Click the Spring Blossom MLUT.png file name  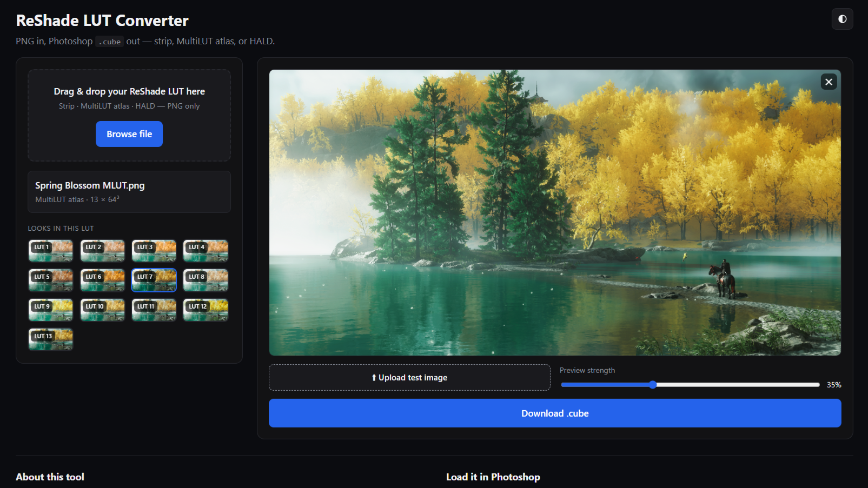point(90,185)
